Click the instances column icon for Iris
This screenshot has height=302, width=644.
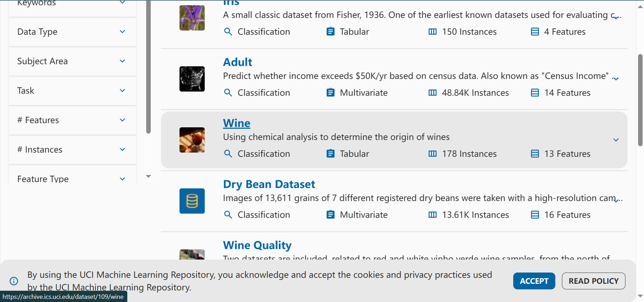pyautogui.click(x=433, y=32)
